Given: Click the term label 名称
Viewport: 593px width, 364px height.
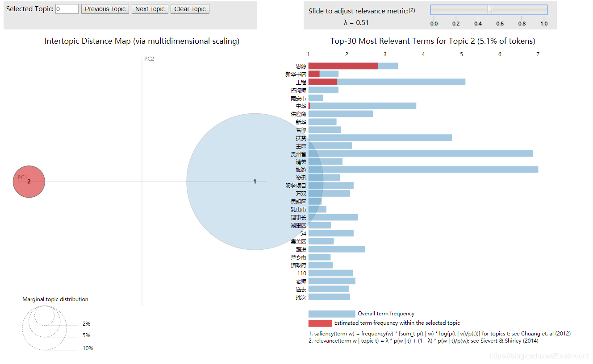Looking at the screenshot, I should 301,130.
